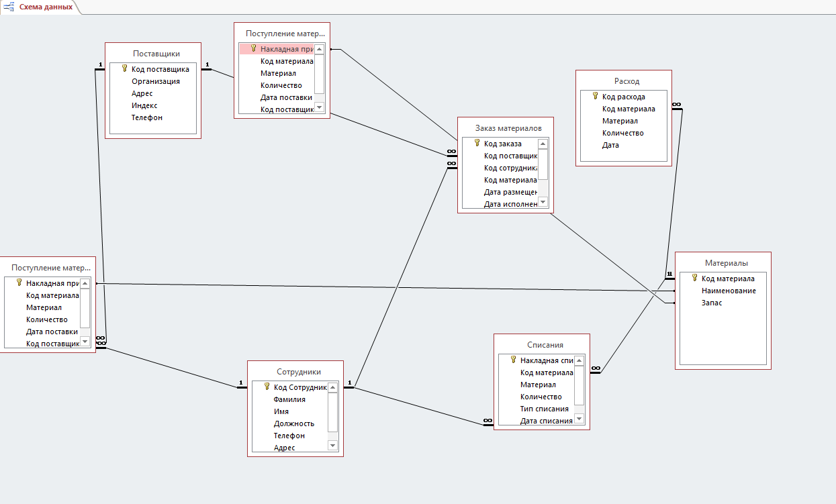Select Телефон field in Сотрудники
Screen dimensions: 836x504
click(x=290, y=436)
